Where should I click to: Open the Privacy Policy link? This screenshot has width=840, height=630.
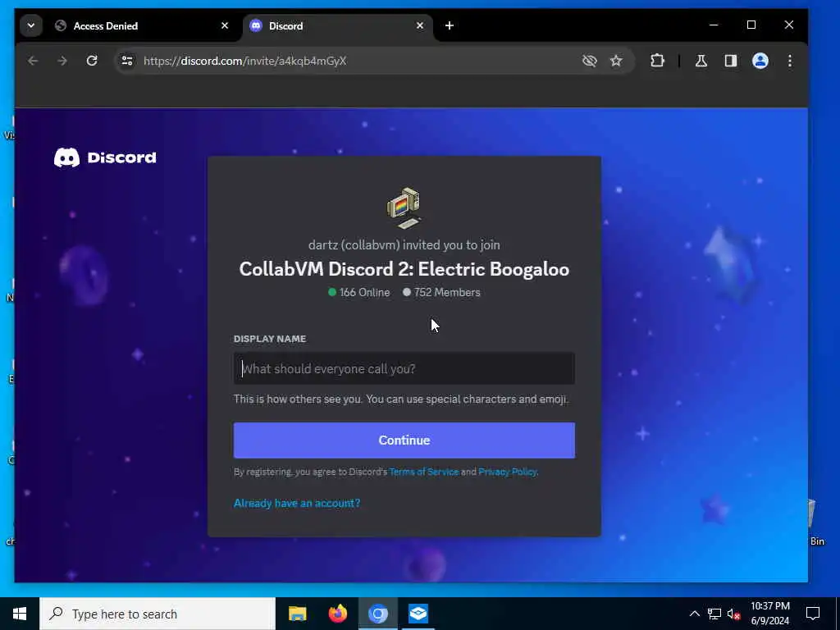point(507,472)
